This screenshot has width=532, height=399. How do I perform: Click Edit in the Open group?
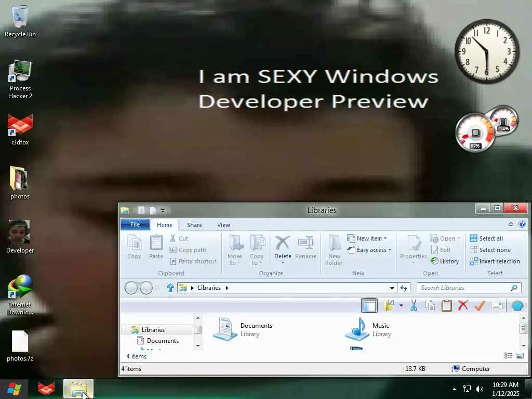coord(441,250)
